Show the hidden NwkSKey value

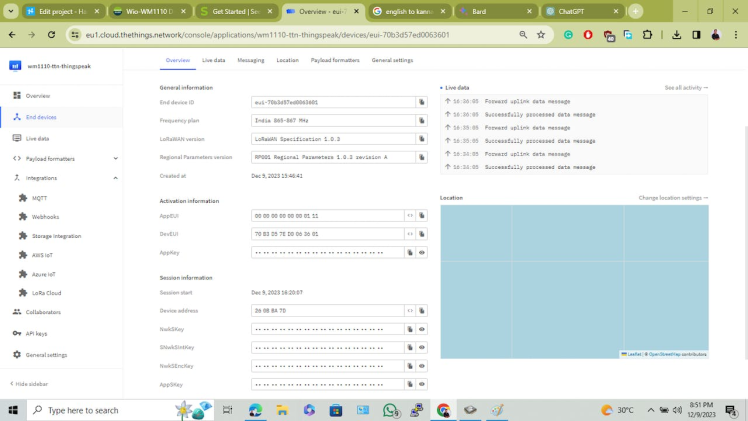click(422, 329)
